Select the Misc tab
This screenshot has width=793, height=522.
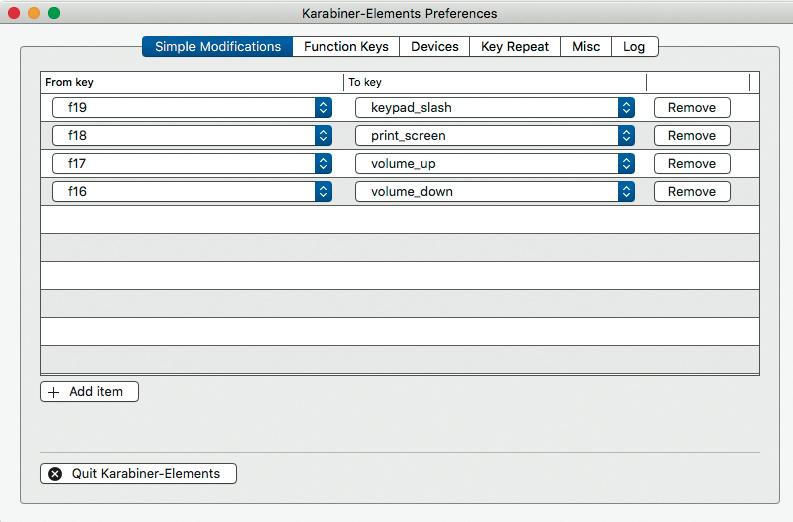pyautogui.click(x=586, y=46)
